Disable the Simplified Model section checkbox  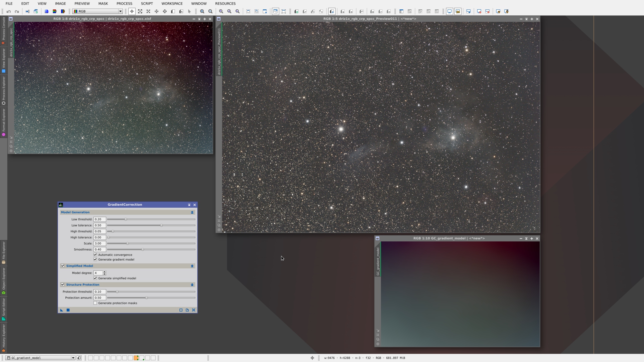63,266
